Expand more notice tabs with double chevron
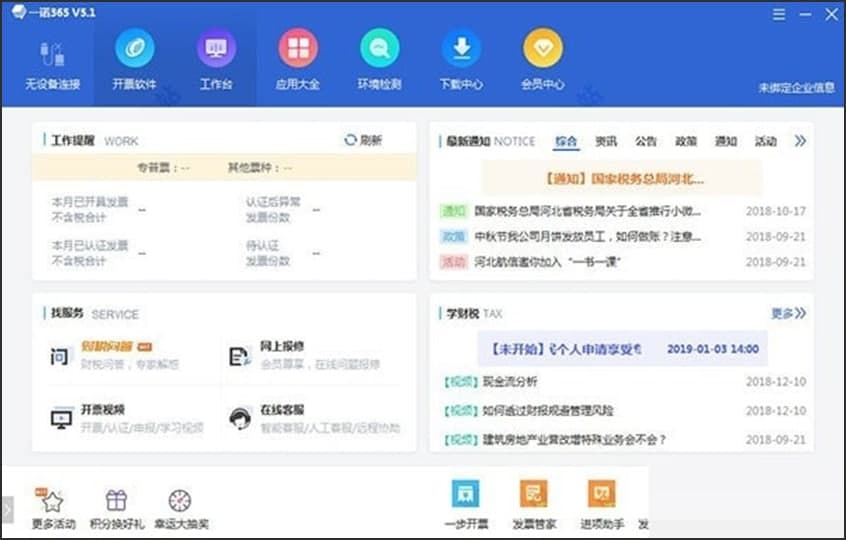 point(800,141)
